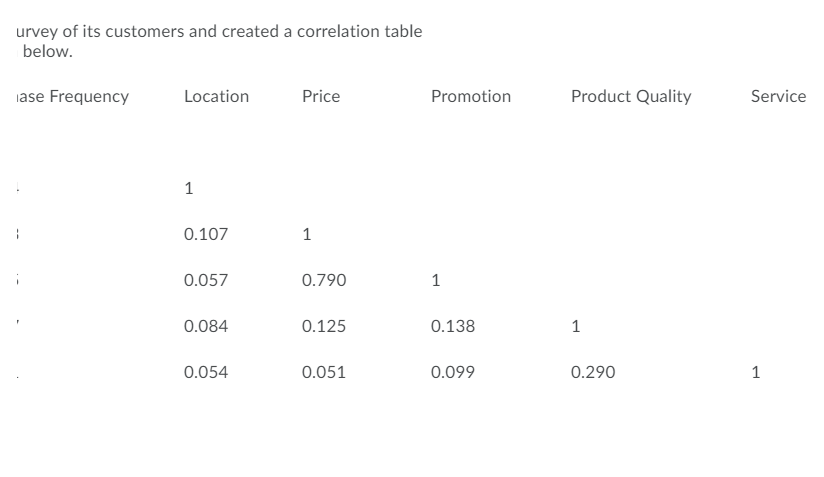This screenshot has height=477, width=824.
Task: Select the 1 under the Service column
Action: coord(755,372)
